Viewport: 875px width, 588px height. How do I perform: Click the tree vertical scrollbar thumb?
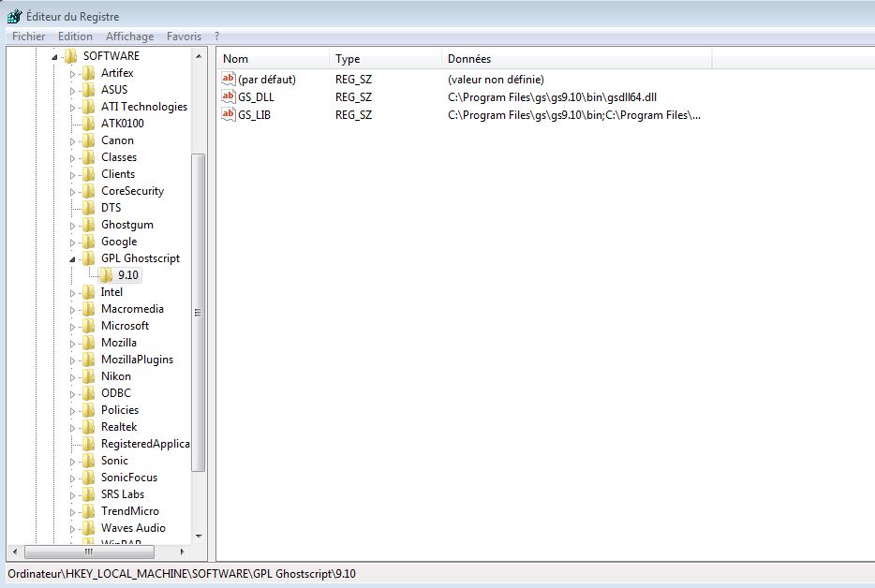(x=198, y=313)
